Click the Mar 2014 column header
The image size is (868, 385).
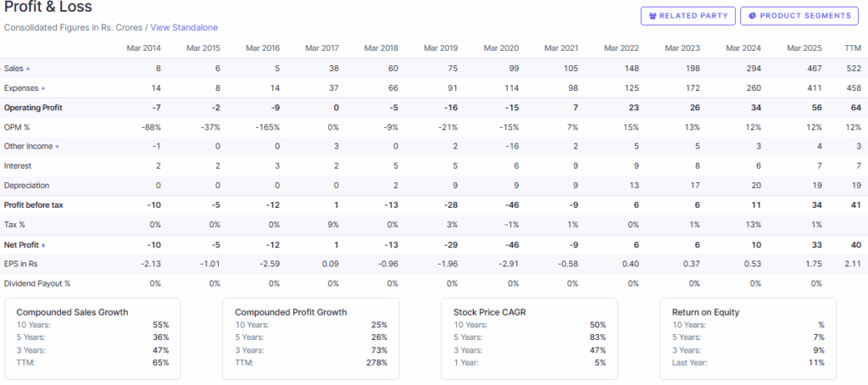click(x=143, y=48)
